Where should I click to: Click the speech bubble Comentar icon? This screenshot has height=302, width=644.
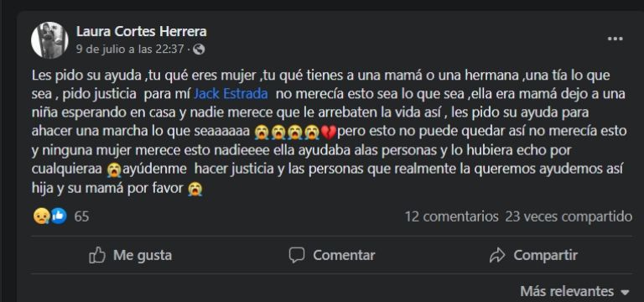click(x=297, y=255)
